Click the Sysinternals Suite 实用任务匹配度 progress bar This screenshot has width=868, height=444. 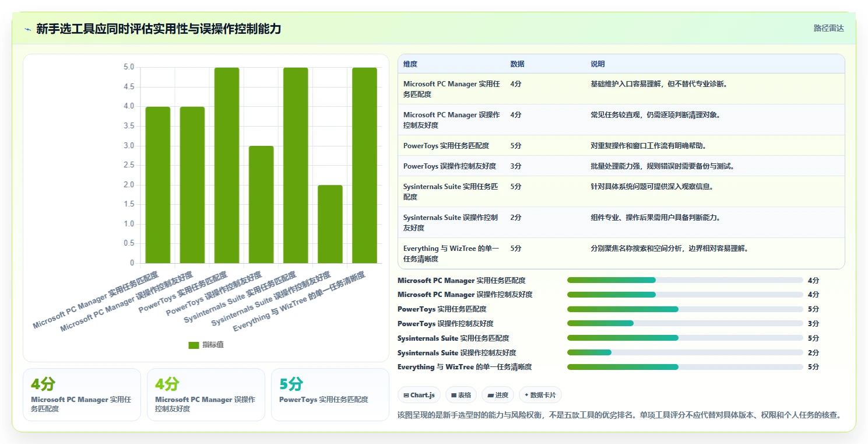685,338
